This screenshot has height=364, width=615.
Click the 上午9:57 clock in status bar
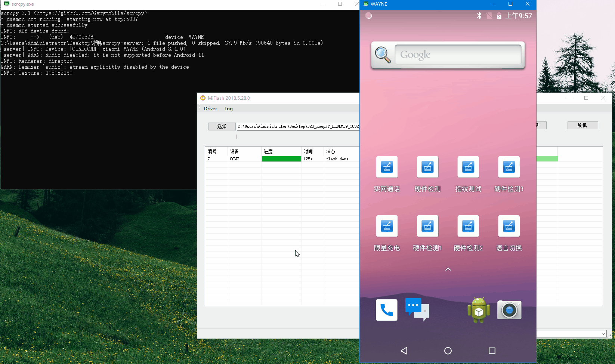(519, 16)
